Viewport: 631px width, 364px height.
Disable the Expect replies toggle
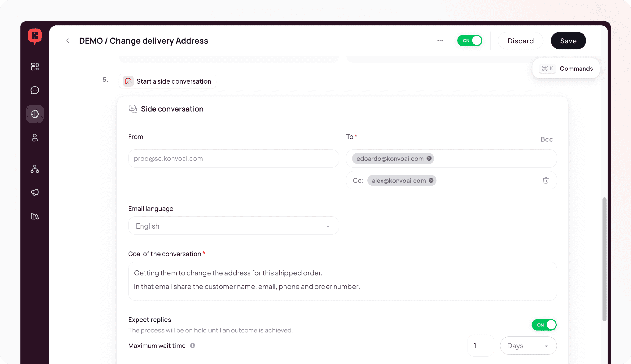coord(544,325)
